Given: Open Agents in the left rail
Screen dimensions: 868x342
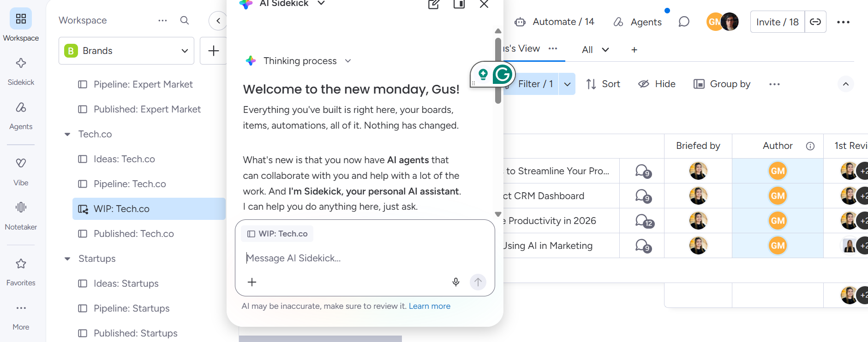Looking at the screenshot, I should coord(21,116).
